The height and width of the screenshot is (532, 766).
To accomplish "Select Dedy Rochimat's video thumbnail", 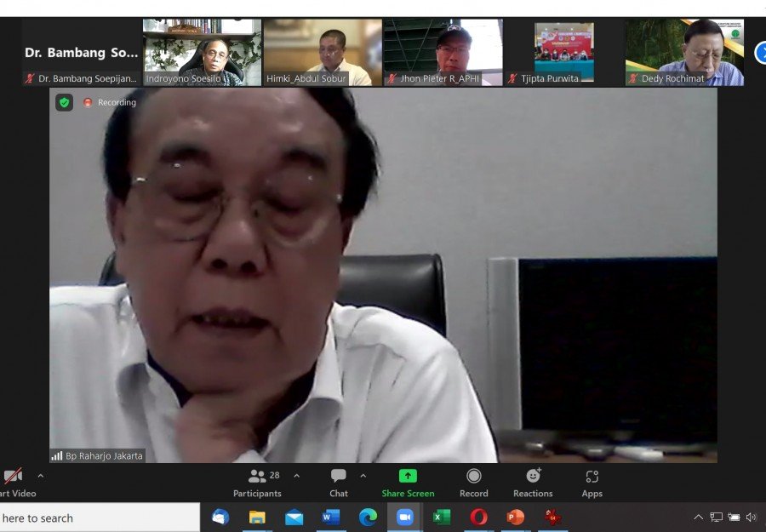I will point(685,52).
